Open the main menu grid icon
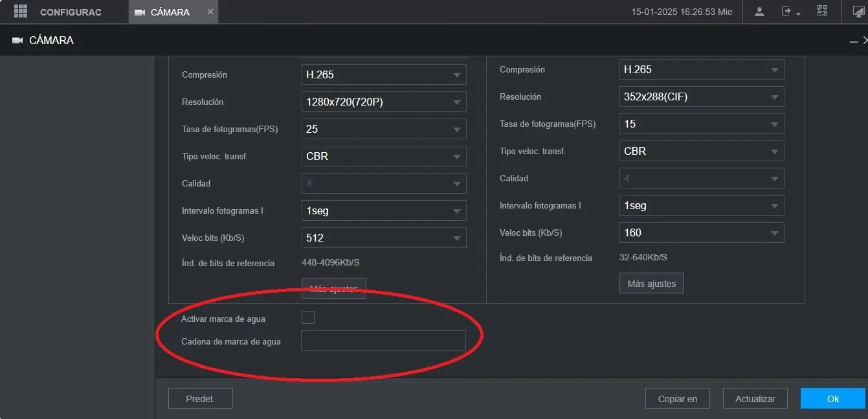This screenshot has width=868, height=419. (x=21, y=11)
